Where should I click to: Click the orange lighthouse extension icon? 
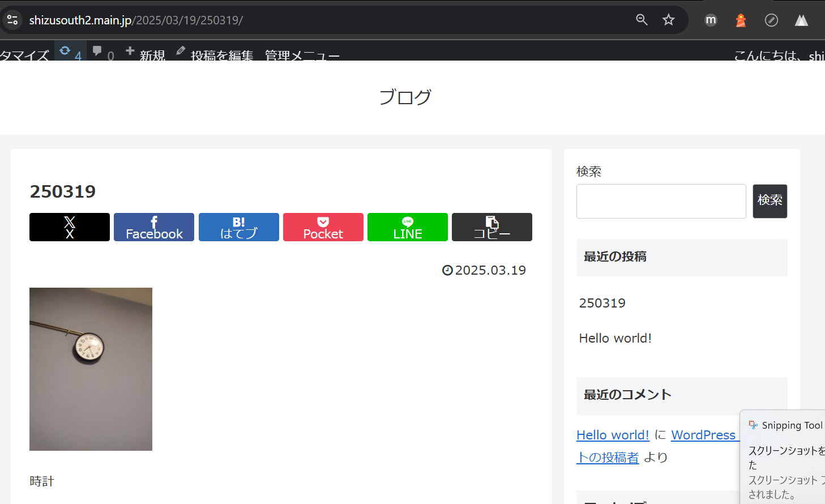[741, 20]
